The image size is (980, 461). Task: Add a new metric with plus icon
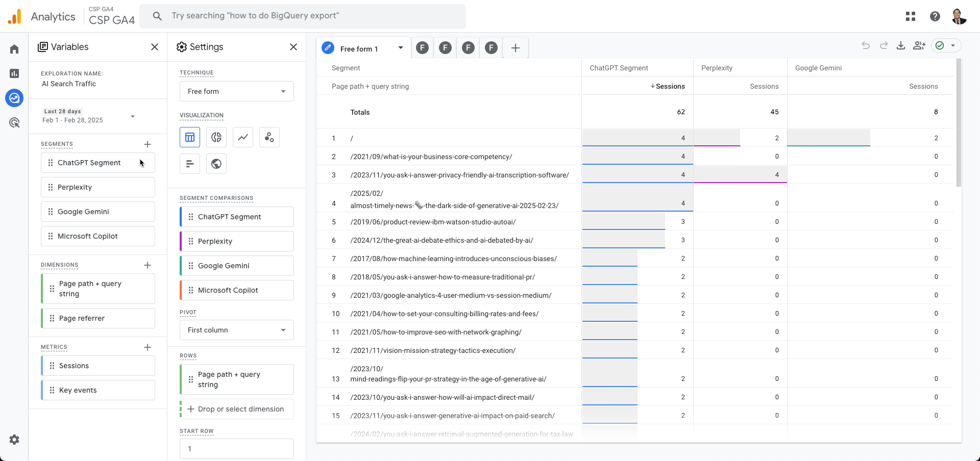pos(148,347)
